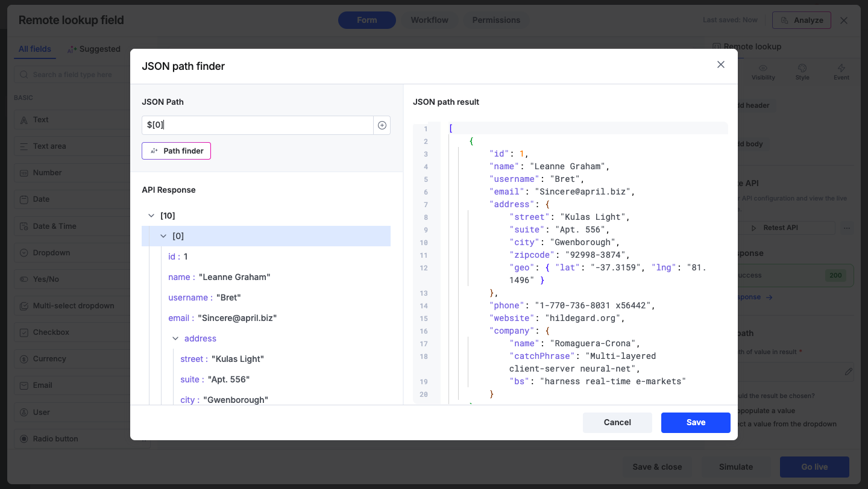Collapse the address node in API Response
868x489 pixels.
click(x=175, y=338)
